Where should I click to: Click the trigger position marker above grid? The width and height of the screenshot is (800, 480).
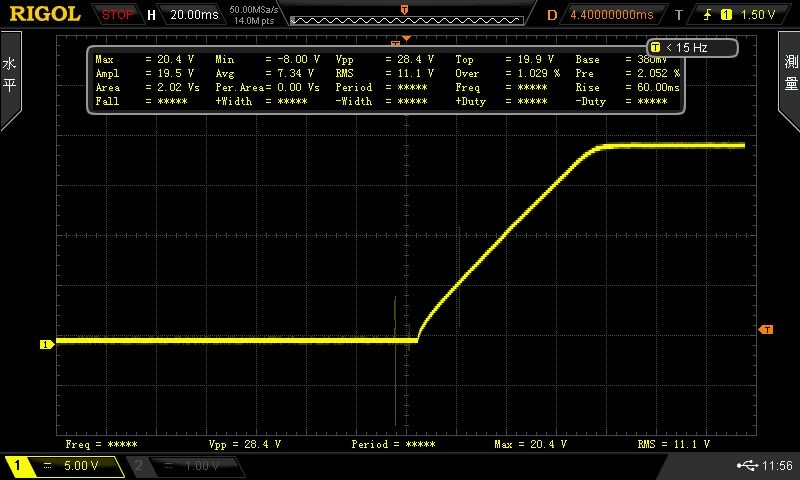click(x=406, y=38)
